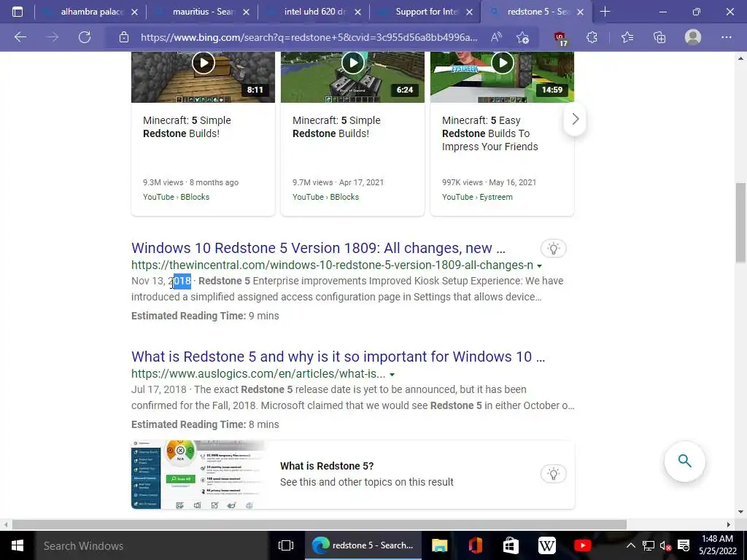Open the clock showing 1:48 AM
Image resolution: width=747 pixels, height=560 pixels.
717,545
